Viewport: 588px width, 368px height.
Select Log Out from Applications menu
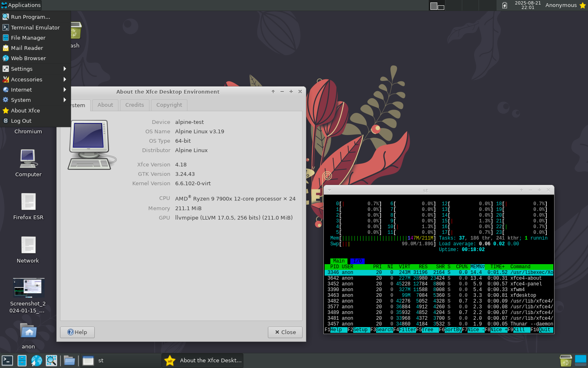(21, 121)
